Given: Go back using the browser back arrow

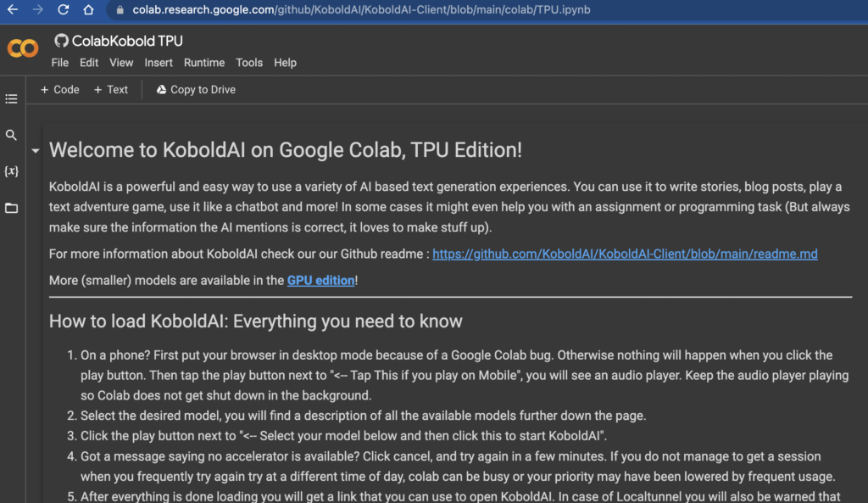Looking at the screenshot, I should click(x=10, y=11).
